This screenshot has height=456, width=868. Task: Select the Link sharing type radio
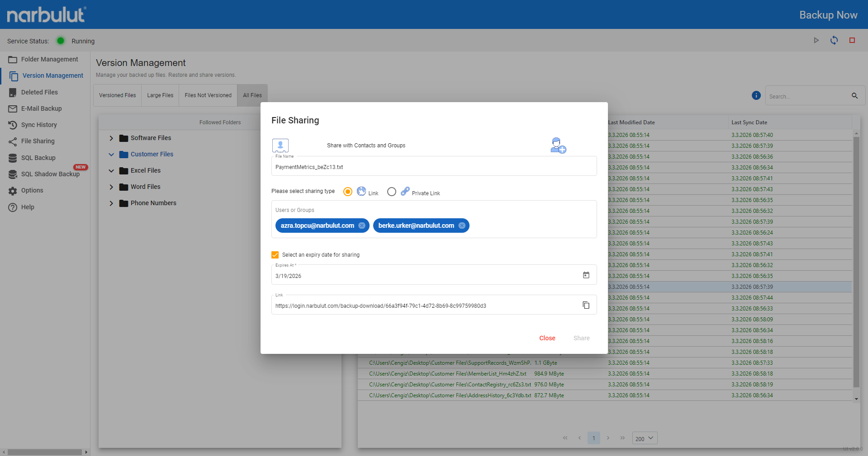pyautogui.click(x=348, y=192)
